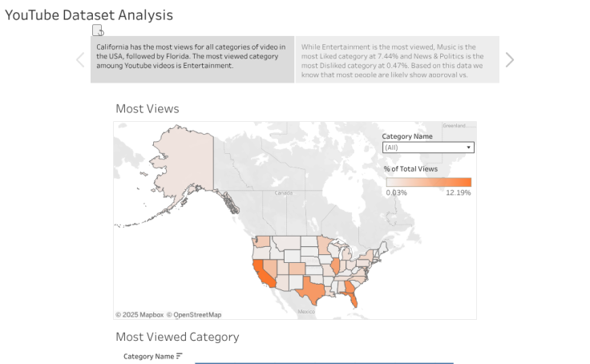
Task: Click the Most Views chart title
Action: pyautogui.click(x=147, y=109)
